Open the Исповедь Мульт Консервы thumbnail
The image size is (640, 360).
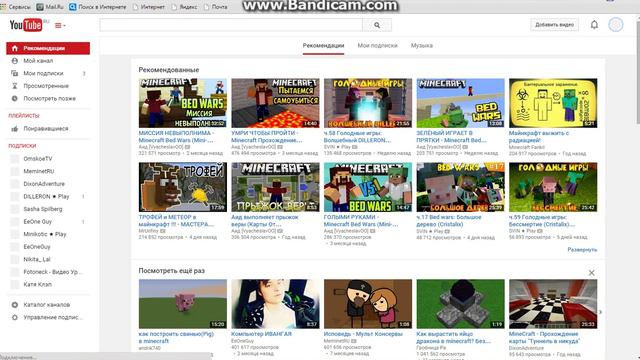368,304
